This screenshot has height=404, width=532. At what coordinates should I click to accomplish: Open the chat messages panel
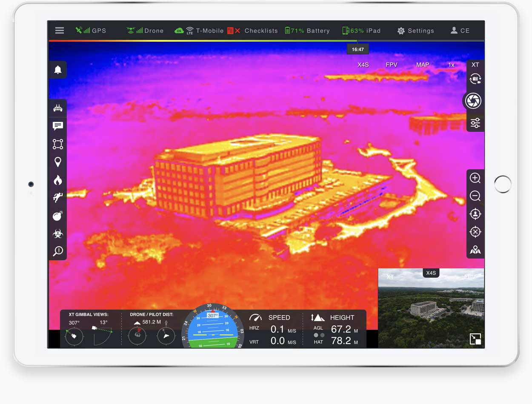coord(58,125)
